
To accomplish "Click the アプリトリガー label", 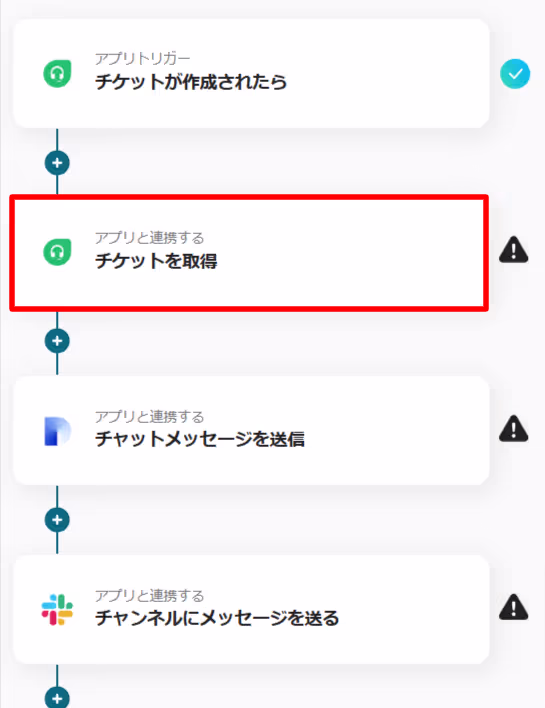I will (x=143, y=58).
